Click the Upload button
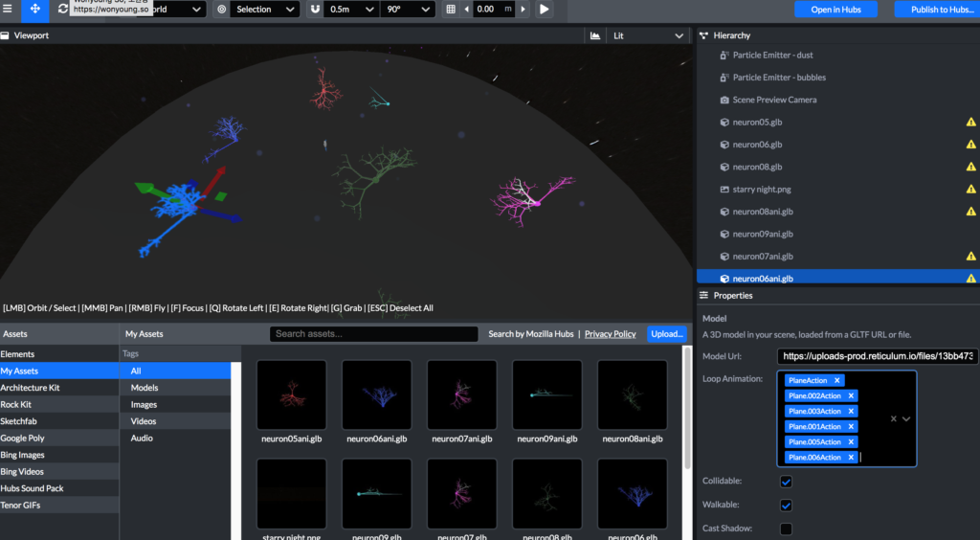The height and width of the screenshot is (540, 980). click(x=667, y=334)
